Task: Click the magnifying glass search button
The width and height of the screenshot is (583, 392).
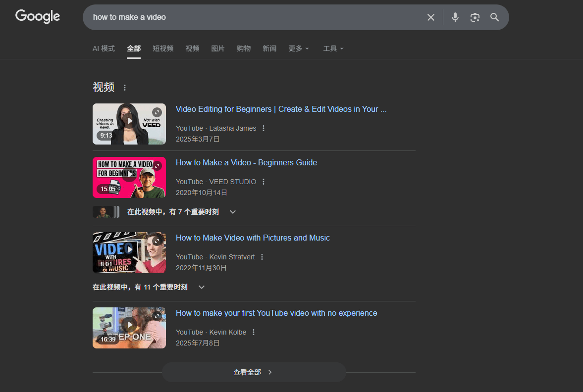Action: pos(494,17)
